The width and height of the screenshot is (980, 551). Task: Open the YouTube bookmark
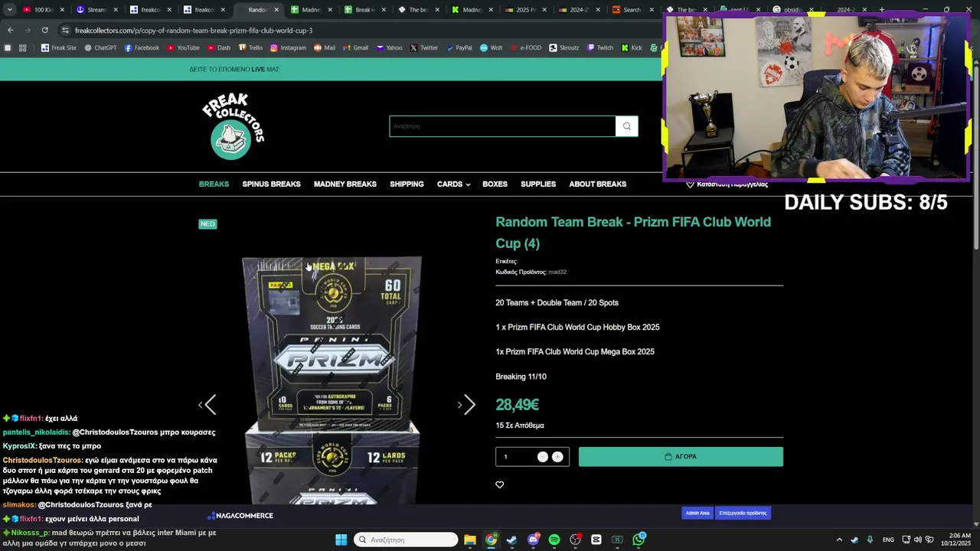tap(182, 47)
